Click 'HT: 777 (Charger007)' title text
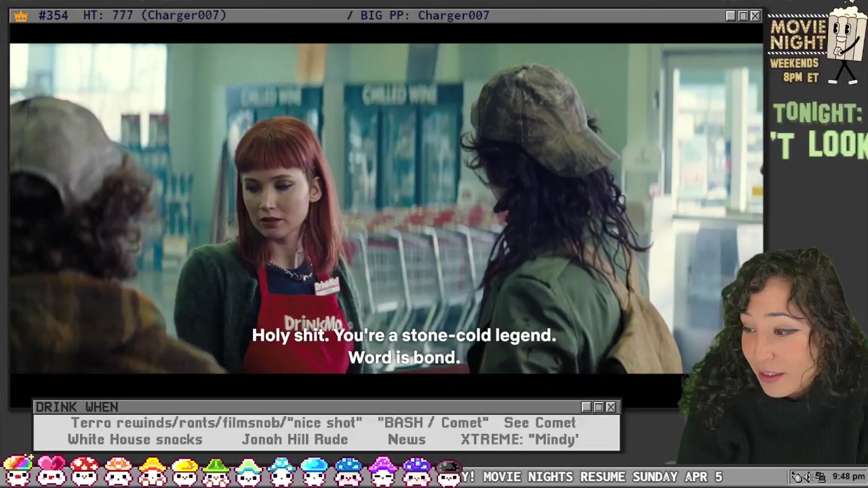 155,15
